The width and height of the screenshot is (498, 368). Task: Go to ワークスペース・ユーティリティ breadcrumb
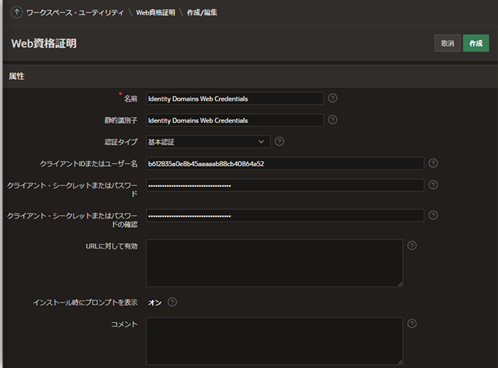coord(75,13)
